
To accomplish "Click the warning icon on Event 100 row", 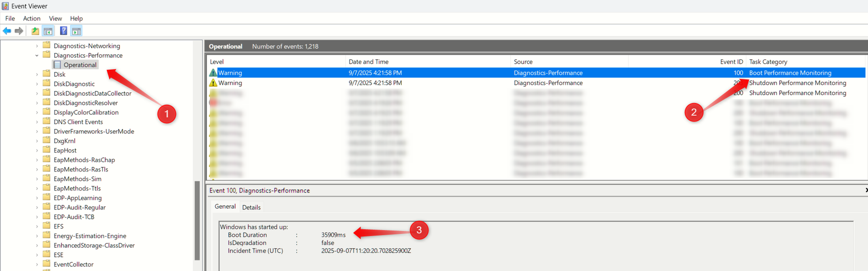I will coord(213,73).
